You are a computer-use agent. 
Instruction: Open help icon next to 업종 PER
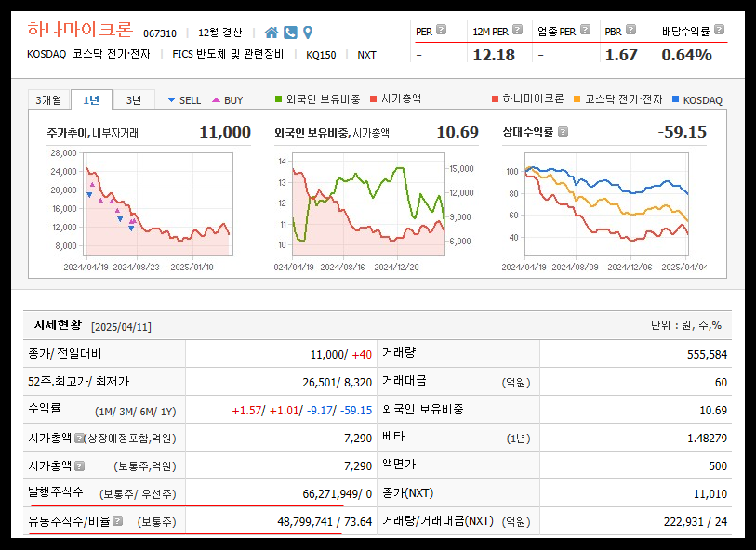pos(585,30)
